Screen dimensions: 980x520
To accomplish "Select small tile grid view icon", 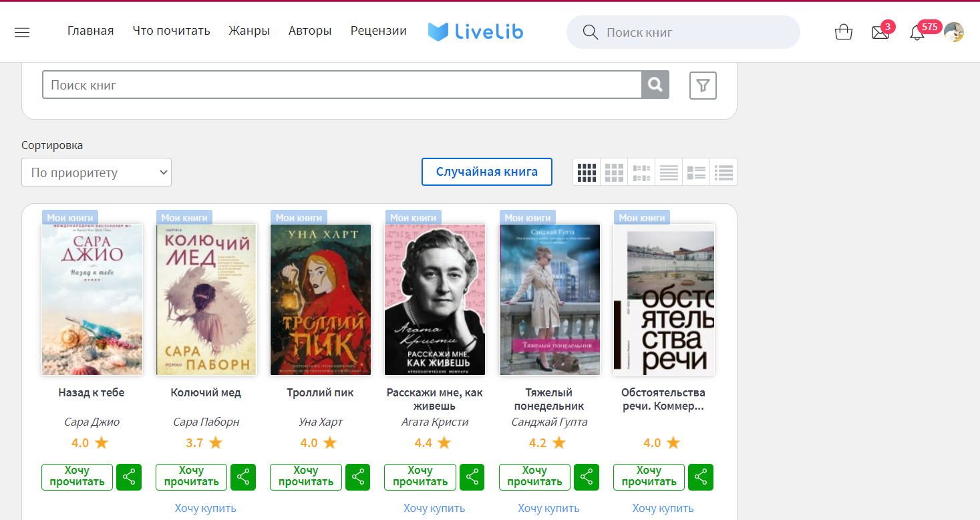I will coord(587,172).
